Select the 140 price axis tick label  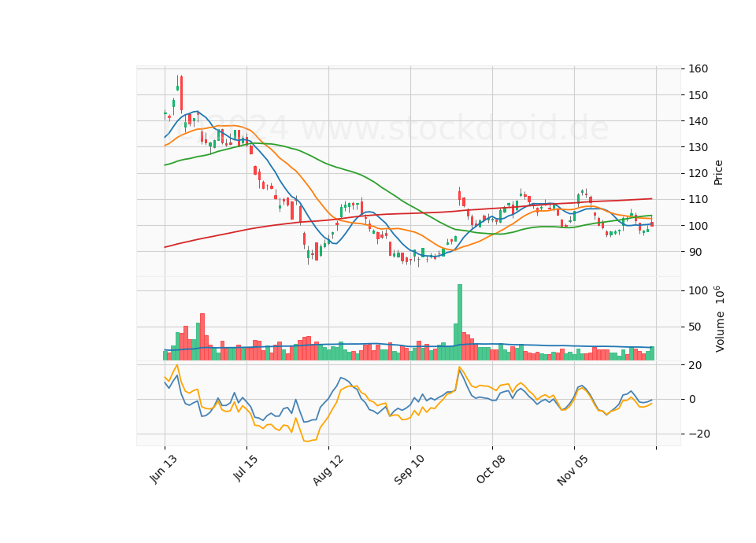699,121
